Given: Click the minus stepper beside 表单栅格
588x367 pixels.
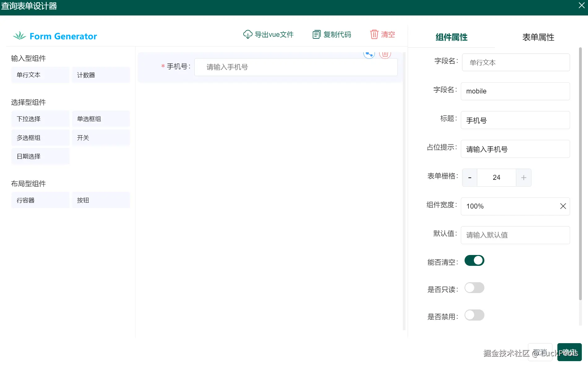Looking at the screenshot, I should click(470, 177).
